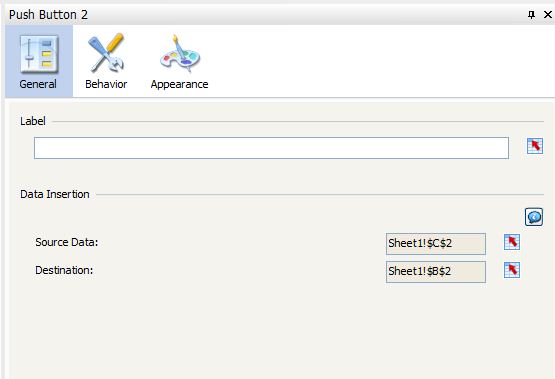Open the Behavior tab

106,62
